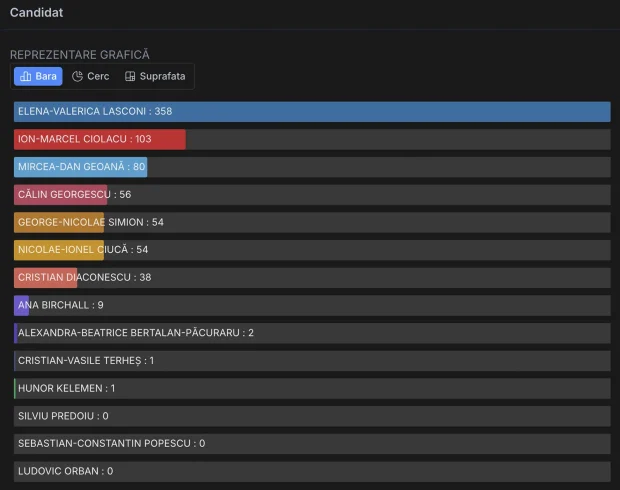Click the pie chart icon beside Cerc
The image size is (620, 490).
point(77,76)
